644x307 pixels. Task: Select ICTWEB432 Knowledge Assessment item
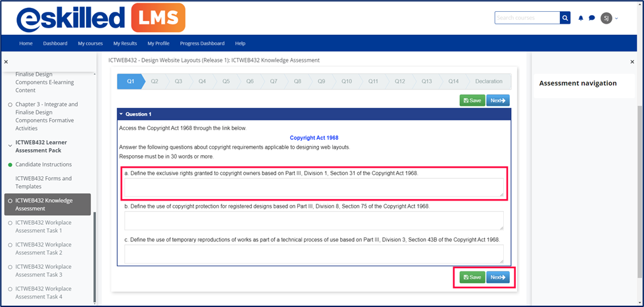coord(47,204)
